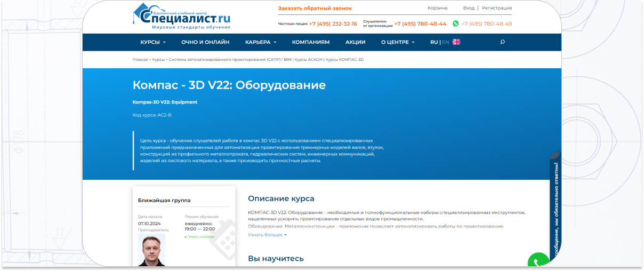
Task: Expand Узнать больше description text
Action: point(267,235)
